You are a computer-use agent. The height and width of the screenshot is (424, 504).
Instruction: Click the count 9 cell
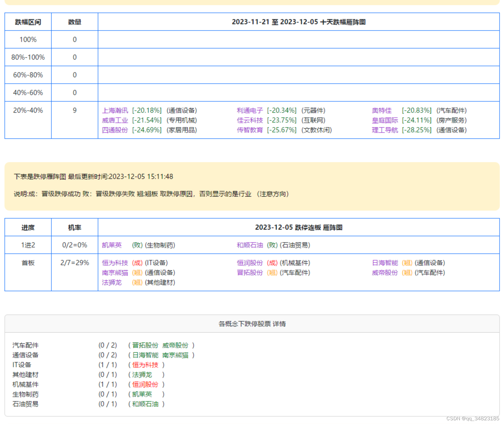tap(75, 120)
